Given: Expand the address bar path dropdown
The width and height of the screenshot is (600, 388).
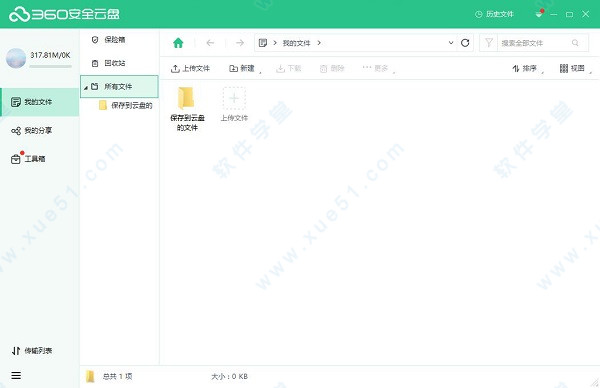Looking at the screenshot, I should pos(451,43).
